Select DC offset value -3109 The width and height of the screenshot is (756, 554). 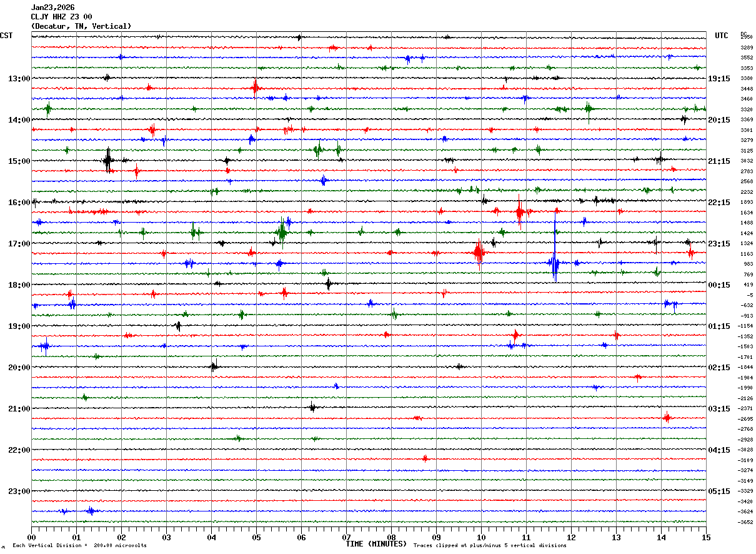[745, 460]
